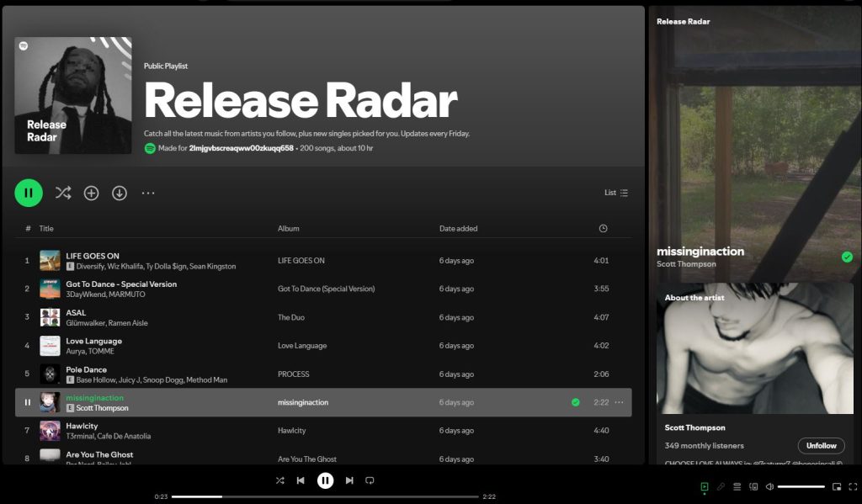Viewport: 862px width, 504px height.
Task: Enter full screen mode
Action: (854, 486)
